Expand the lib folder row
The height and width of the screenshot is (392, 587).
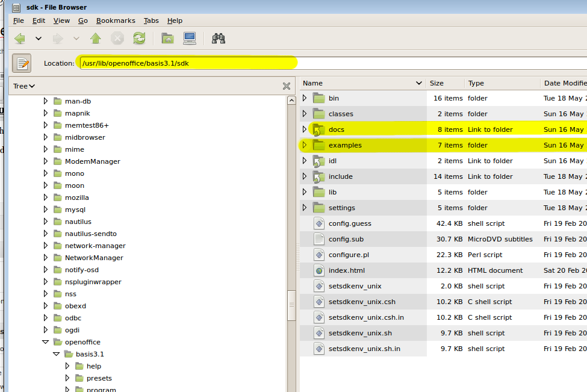[305, 192]
